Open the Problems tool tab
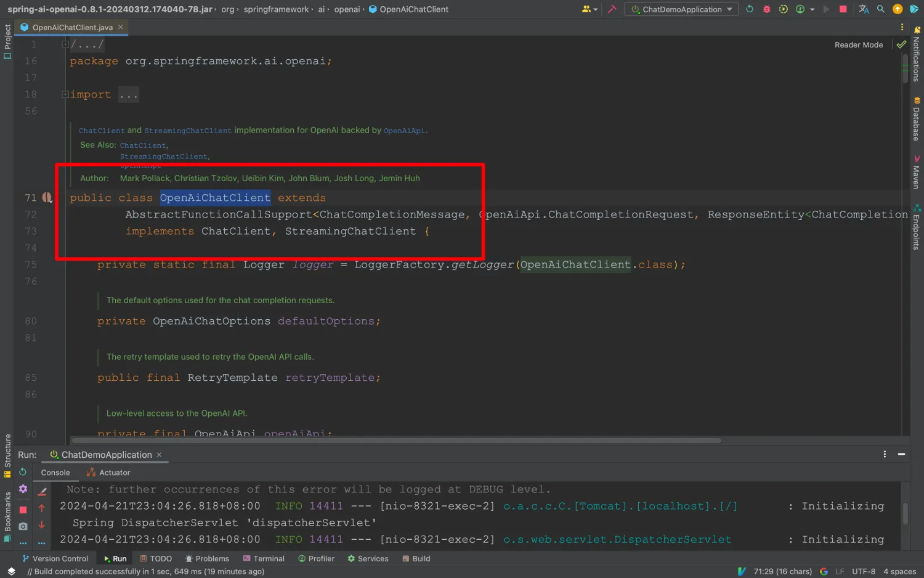 207,558
